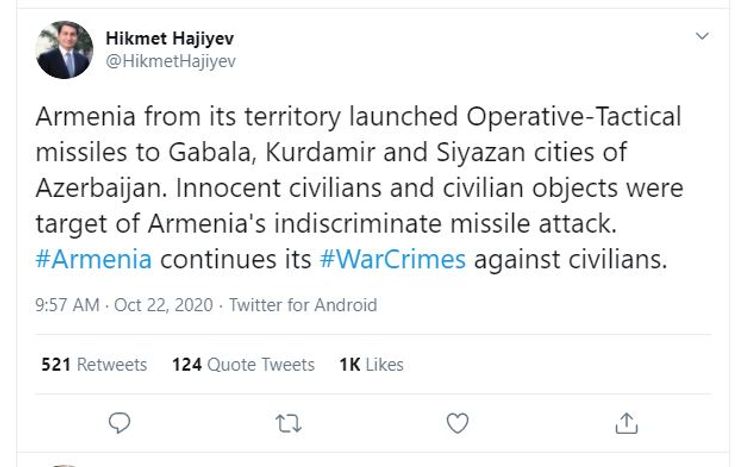
Task: Open the tweet options chevron menu
Action: (x=703, y=37)
